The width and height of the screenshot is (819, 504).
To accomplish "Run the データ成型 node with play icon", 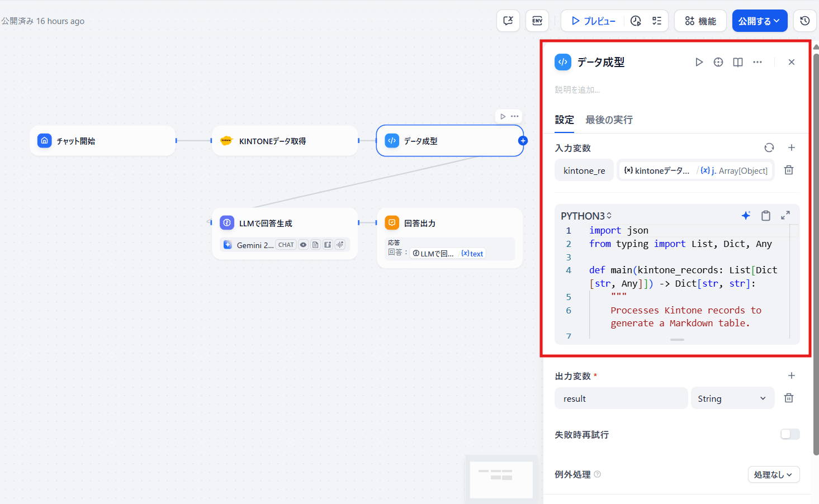I will tap(699, 62).
